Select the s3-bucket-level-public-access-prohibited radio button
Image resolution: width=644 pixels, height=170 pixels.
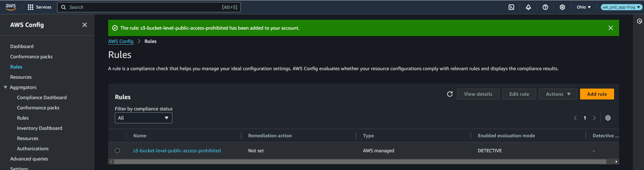[x=117, y=151]
